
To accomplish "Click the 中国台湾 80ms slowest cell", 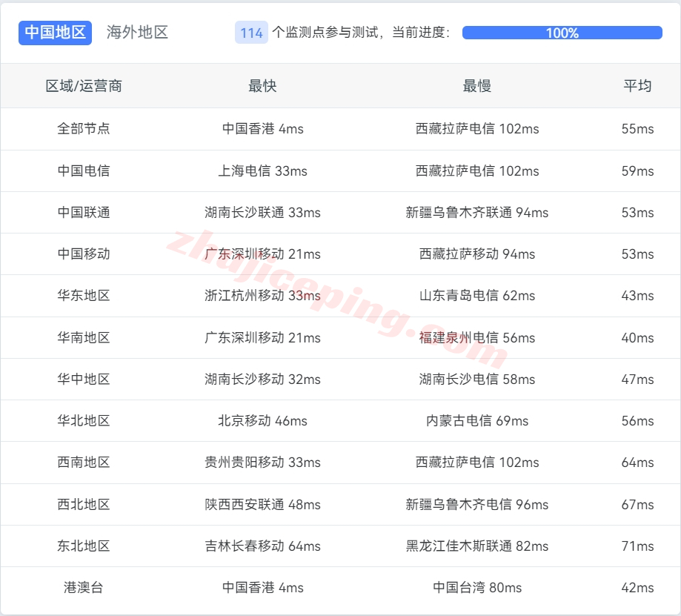I will pos(476,588).
